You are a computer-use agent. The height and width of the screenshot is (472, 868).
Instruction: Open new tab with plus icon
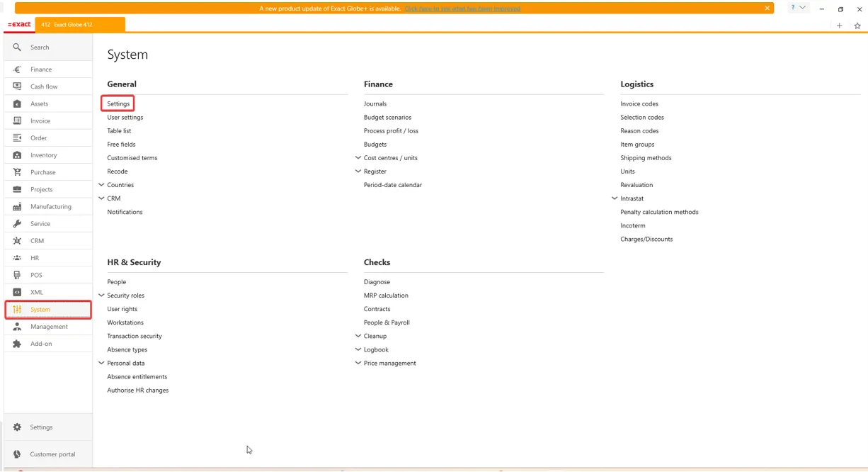click(839, 26)
